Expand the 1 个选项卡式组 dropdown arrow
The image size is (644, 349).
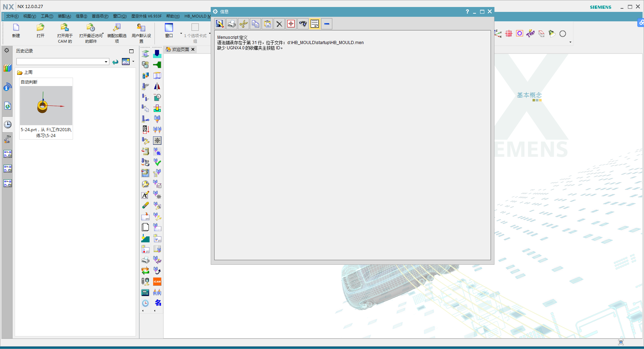pos(210,34)
